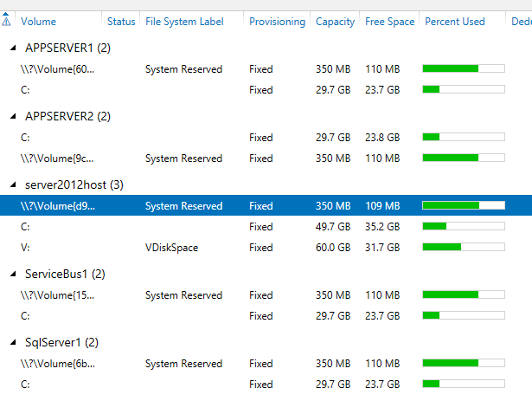Click Fixed provisioning cell in V: row
532x401 pixels.
pos(261,247)
